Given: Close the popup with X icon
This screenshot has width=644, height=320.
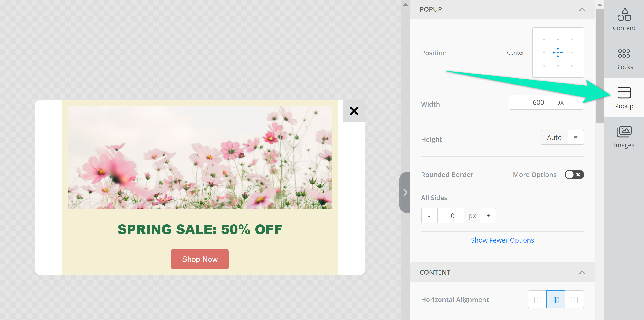Looking at the screenshot, I should tap(354, 111).
